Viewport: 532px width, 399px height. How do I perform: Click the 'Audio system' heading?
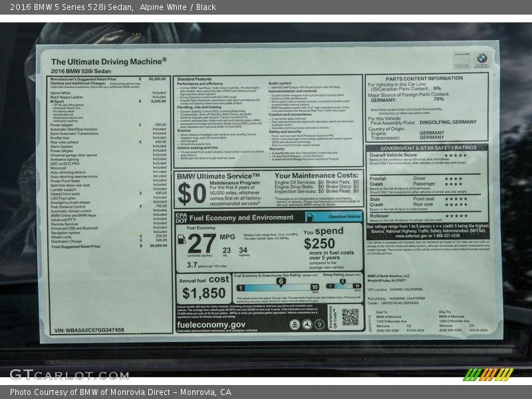[279, 83]
